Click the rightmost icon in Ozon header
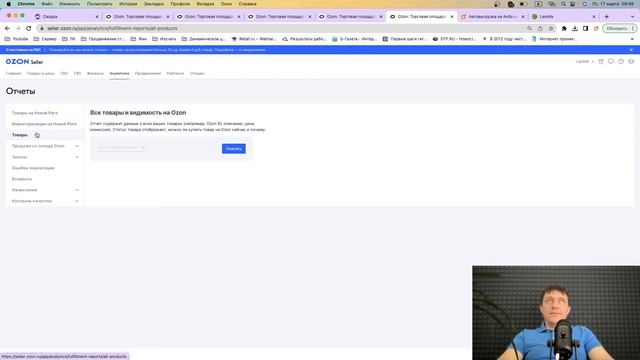Screen dimensions: 640x360 pyautogui.click(x=631, y=62)
